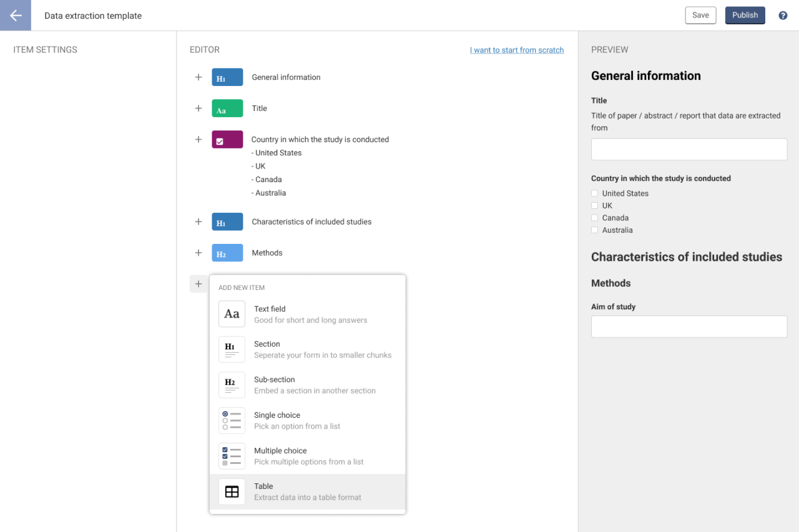Click the Sub-section H2 icon in menu
799x532 pixels.
point(232,385)
